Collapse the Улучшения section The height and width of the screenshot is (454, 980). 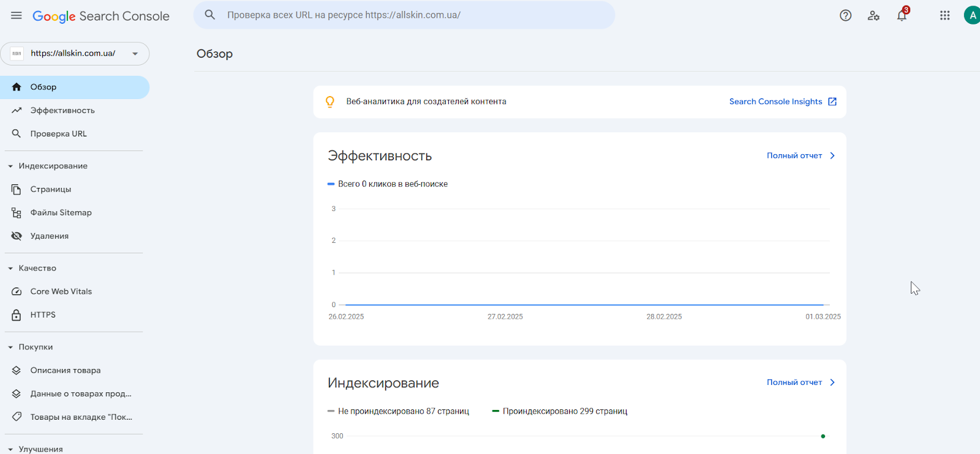click(x=10, y=449)
